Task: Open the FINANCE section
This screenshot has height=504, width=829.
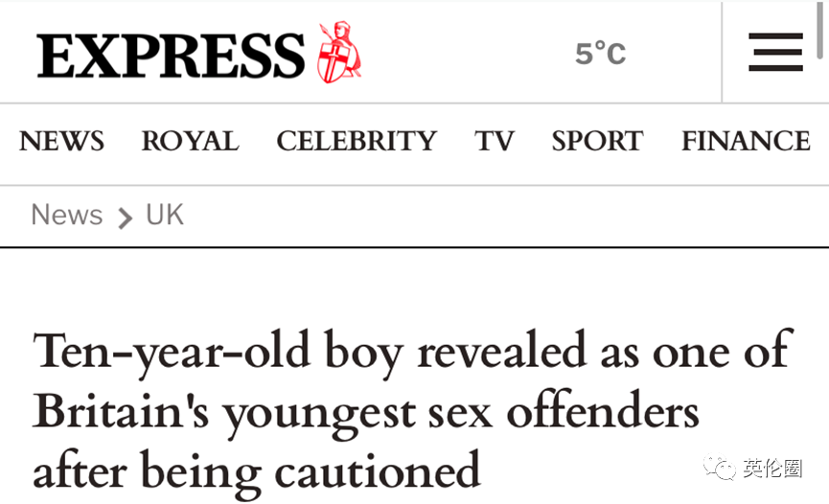Action: point(746,142)
